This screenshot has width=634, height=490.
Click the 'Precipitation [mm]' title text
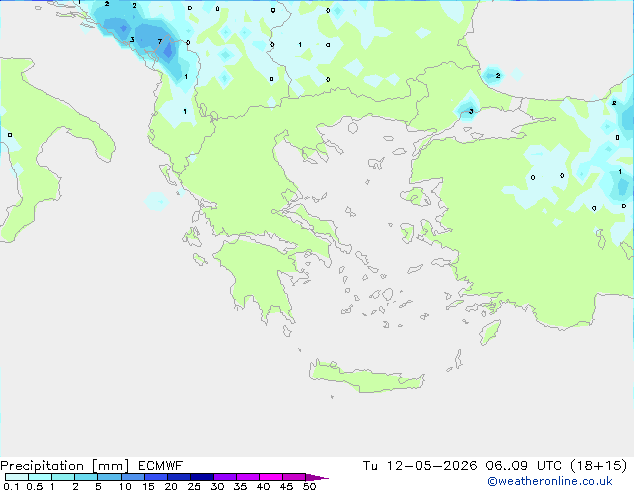pos(65,466)
